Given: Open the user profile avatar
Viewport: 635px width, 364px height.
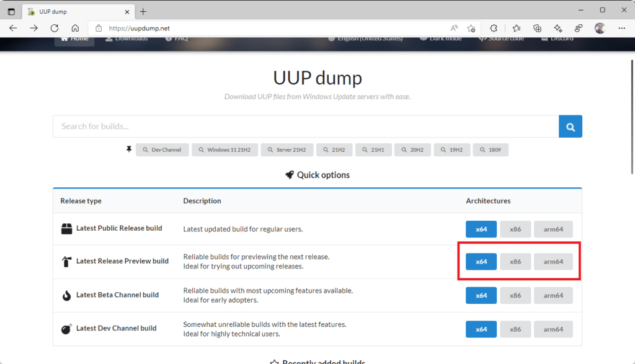Looking at the screenshot, I should click(x=600, y=28).
